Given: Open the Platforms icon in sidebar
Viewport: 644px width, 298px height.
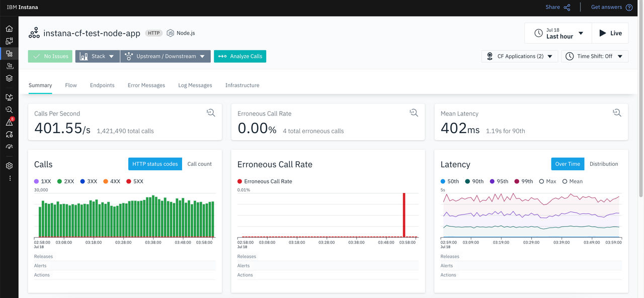Looking at the screenshot, I should click(9, 66).
